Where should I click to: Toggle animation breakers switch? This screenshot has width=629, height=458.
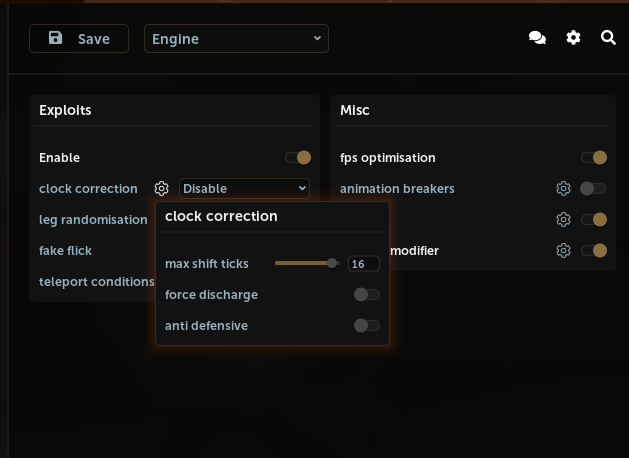coord(593,188)
